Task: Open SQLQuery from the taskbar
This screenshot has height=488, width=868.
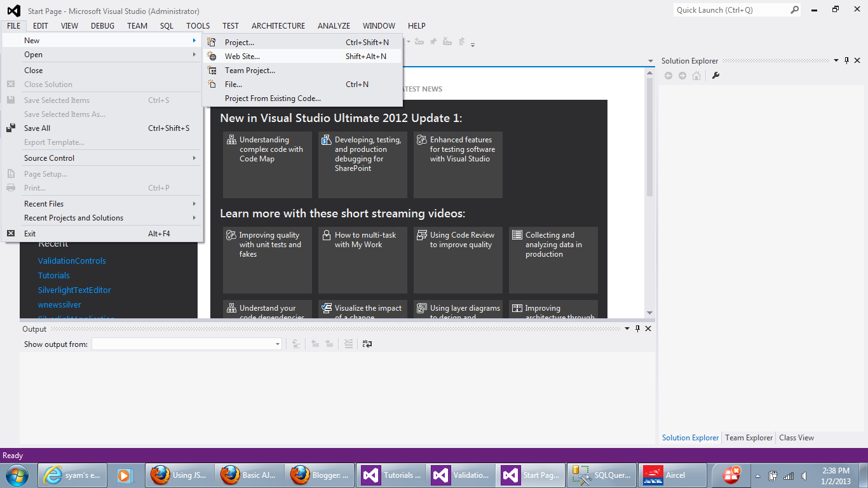Action: [600, 475]
